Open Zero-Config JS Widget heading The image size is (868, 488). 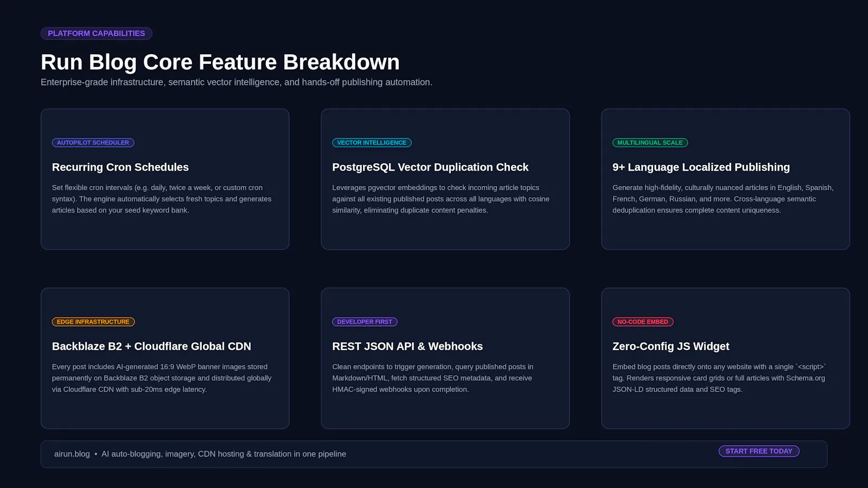(x=671, y=346)
